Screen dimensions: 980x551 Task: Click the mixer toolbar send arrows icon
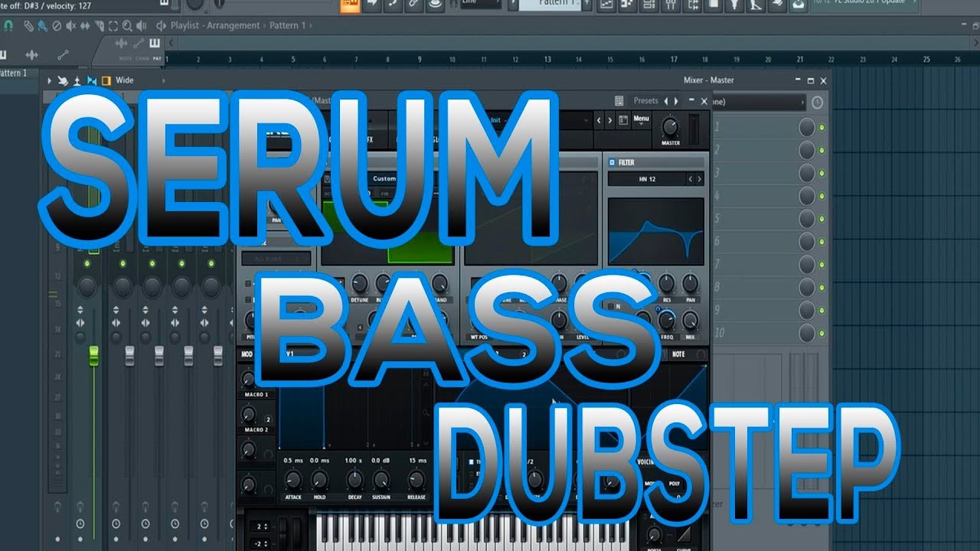[63, 80]
